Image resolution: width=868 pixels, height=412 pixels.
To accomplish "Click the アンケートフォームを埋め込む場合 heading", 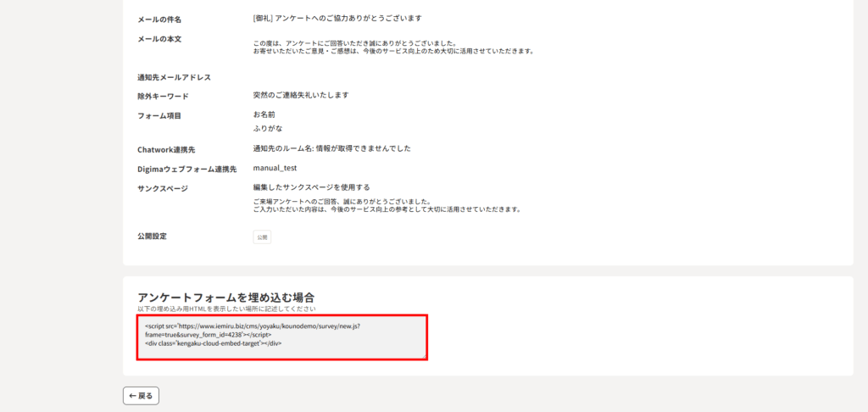I will click(x=225, y=297).
